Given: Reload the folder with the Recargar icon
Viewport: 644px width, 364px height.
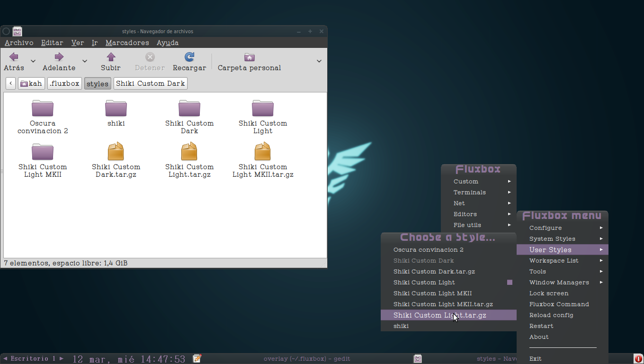Looking at the screenshot, I should (189, 57).
